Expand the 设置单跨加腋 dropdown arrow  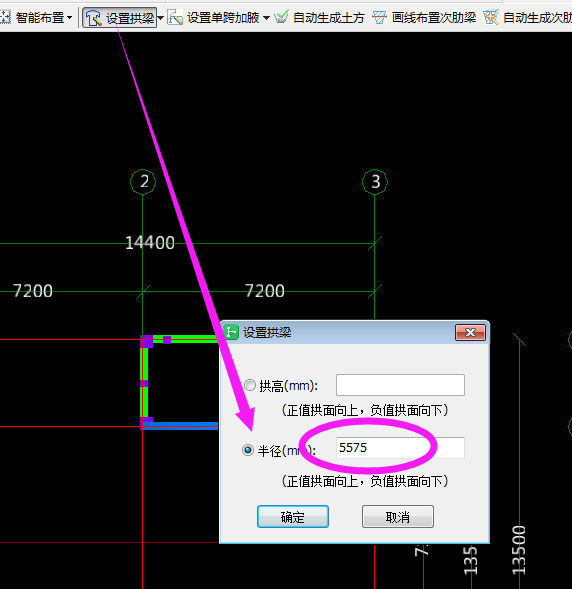266,18
